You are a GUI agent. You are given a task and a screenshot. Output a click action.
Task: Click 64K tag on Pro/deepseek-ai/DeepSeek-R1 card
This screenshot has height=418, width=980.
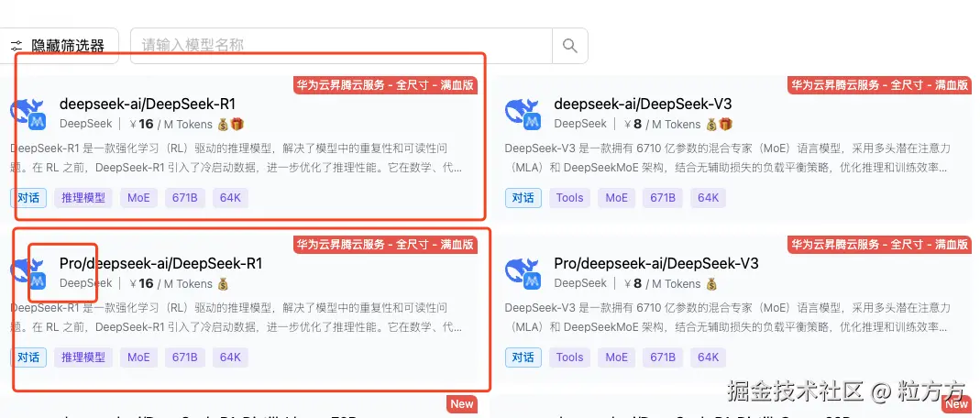click(x=231, y=357)
